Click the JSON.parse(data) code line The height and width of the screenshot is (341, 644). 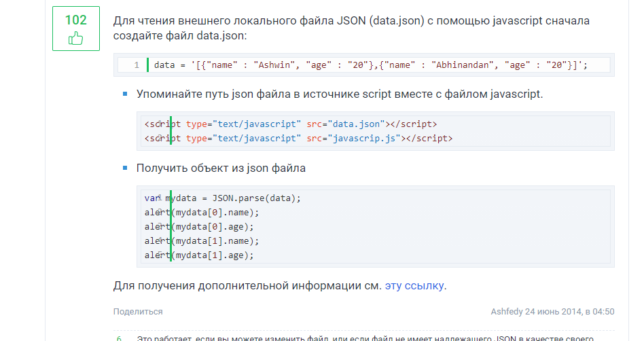tap(223, 198)
